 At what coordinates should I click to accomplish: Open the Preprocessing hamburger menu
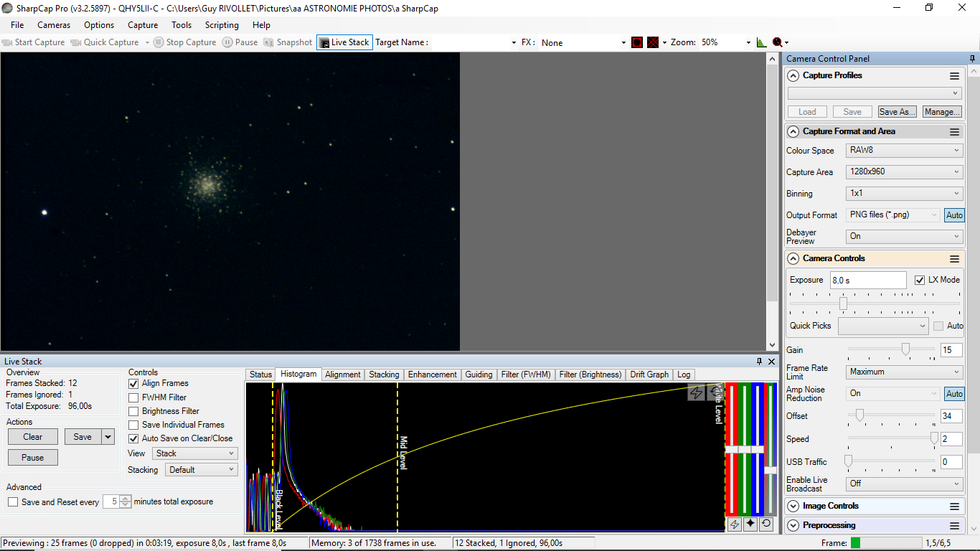(954, 526)
